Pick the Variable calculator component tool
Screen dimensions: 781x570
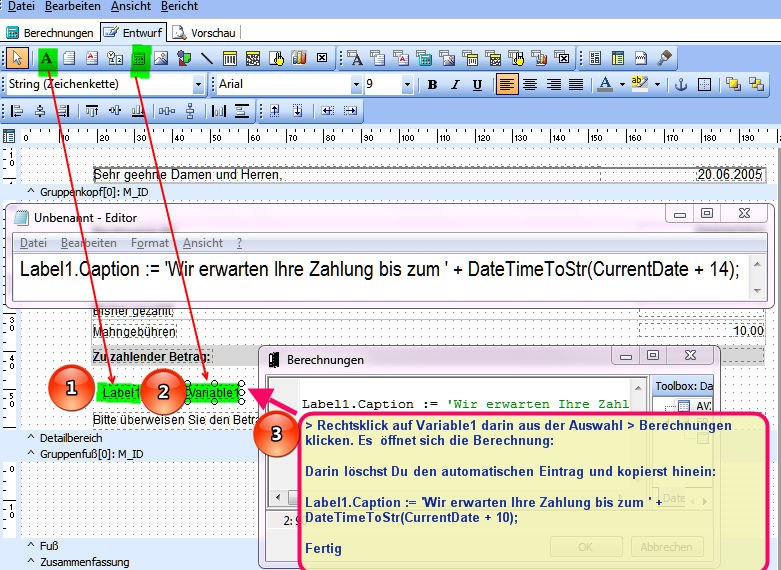pyautogui.click(x=139, y=59)
